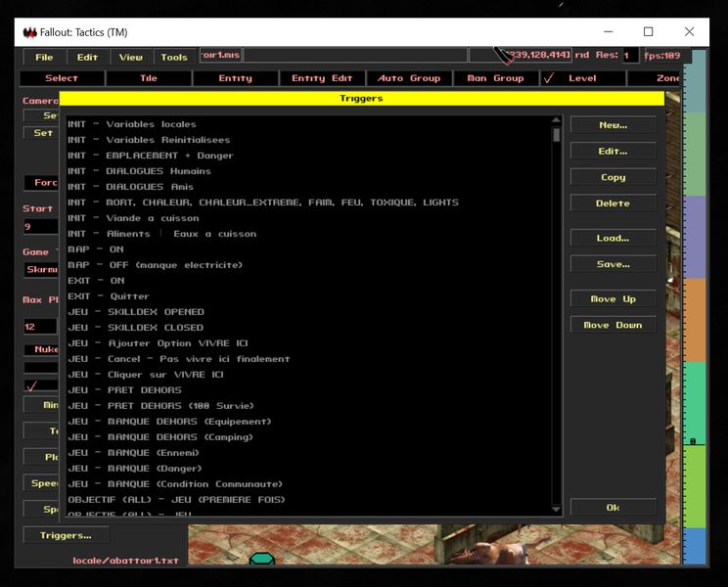Screen dimensions: 728x587
Task: Select the 'MAP - ON' trigger
Action: click(96, 249)
